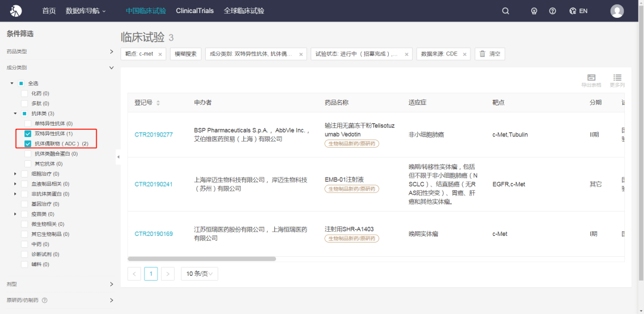Click the 适应症 column header
Viewport: 644px width, 314px height.
point(417,102)
